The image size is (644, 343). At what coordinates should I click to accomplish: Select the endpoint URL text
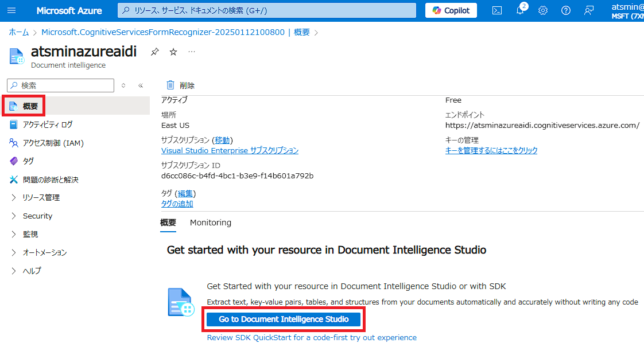[x=542, y=125]
